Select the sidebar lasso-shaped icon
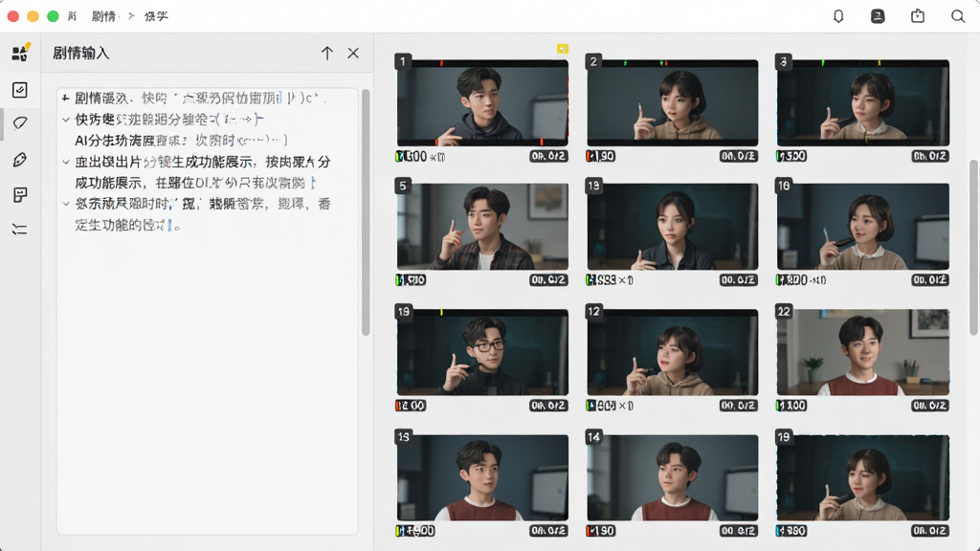 pyautogui.click(x=20, y=122)
